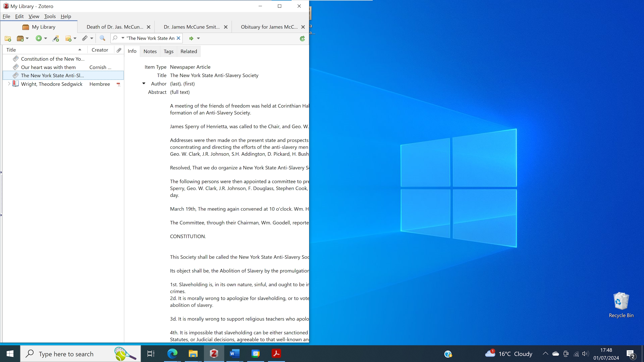Click the green Locate arrow icon

pyautogui.click(x=191, y=39)
